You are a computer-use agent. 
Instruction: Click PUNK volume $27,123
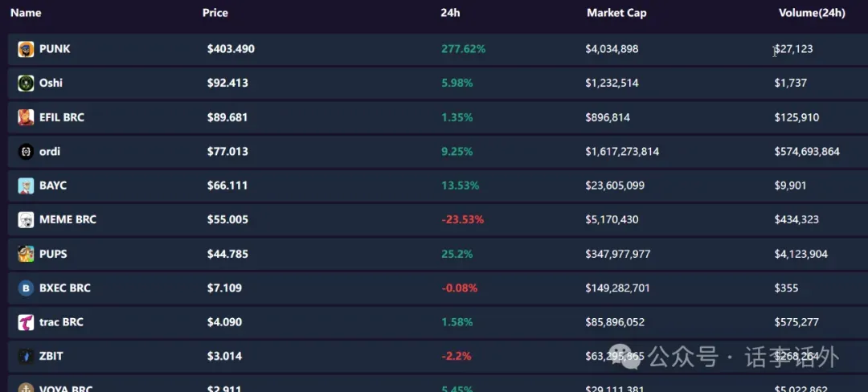pyautogui.click(x=794, y=49)
